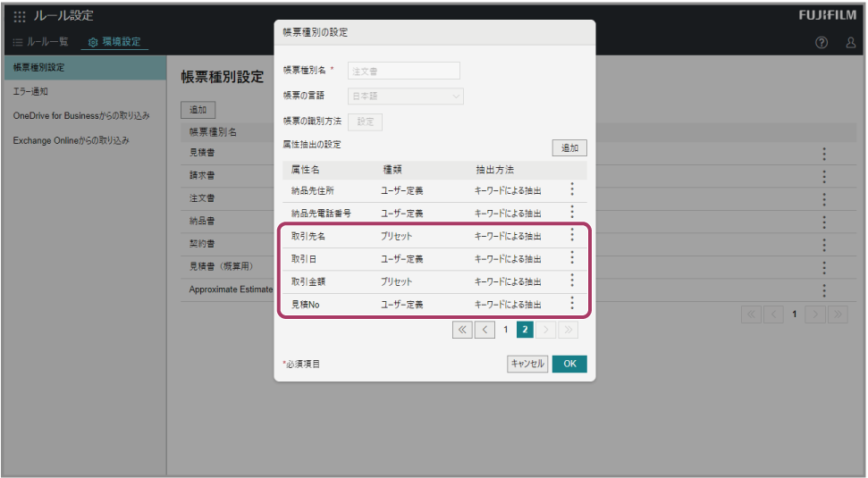Select 帳票種別設定 in the sidebar

tap(84, 68)
